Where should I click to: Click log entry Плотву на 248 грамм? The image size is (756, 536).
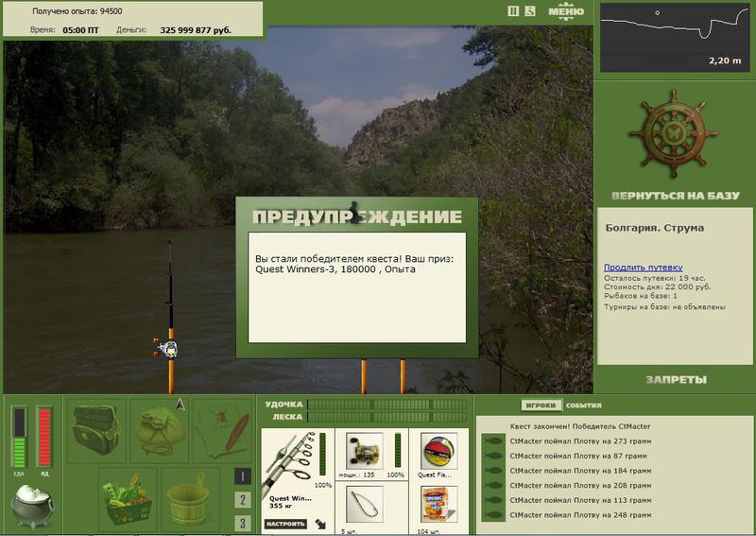(x=580, y=515)
